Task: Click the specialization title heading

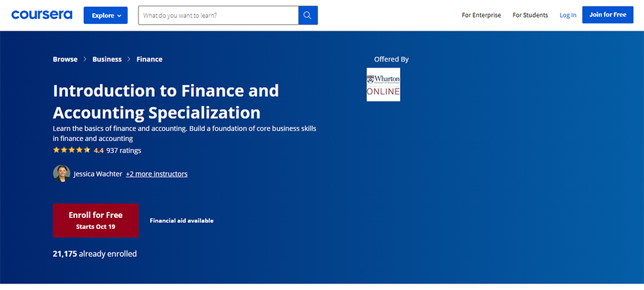Action: (166, 101)
